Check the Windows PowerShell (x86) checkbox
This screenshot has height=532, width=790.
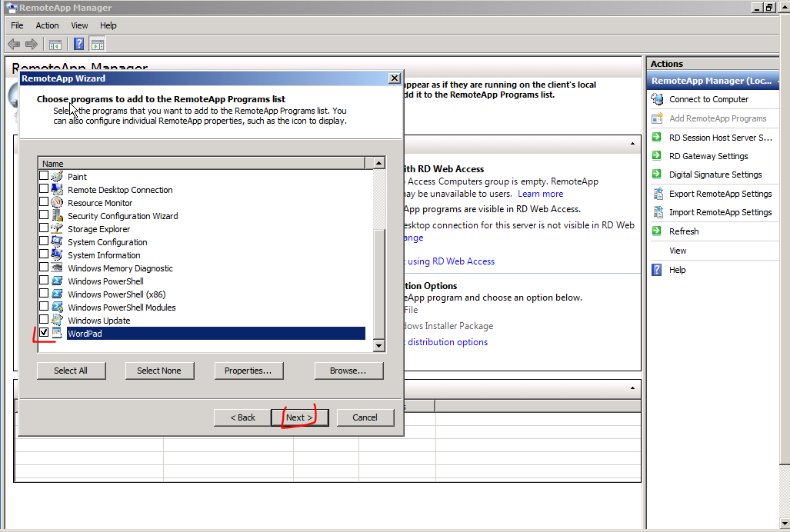44,294
